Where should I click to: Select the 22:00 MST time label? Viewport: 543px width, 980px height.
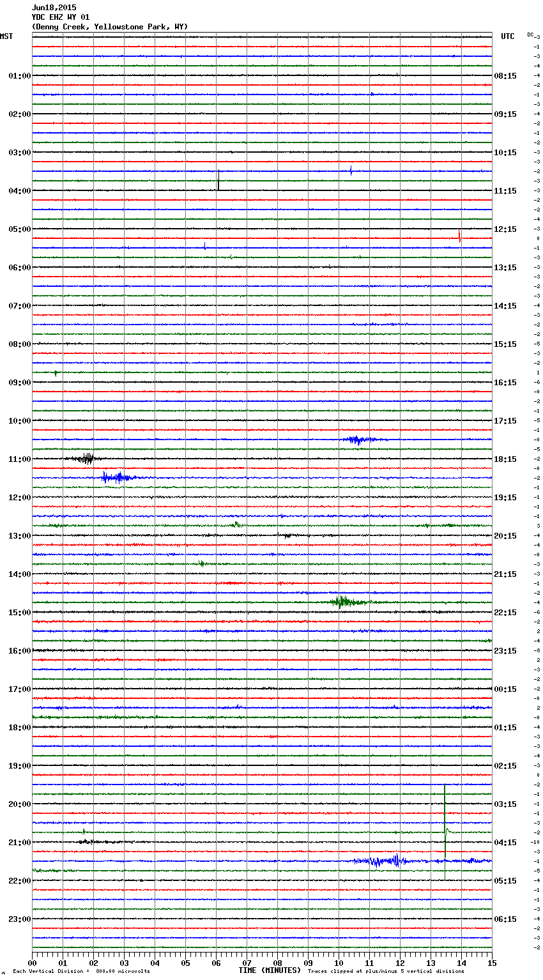coord(20,881)
